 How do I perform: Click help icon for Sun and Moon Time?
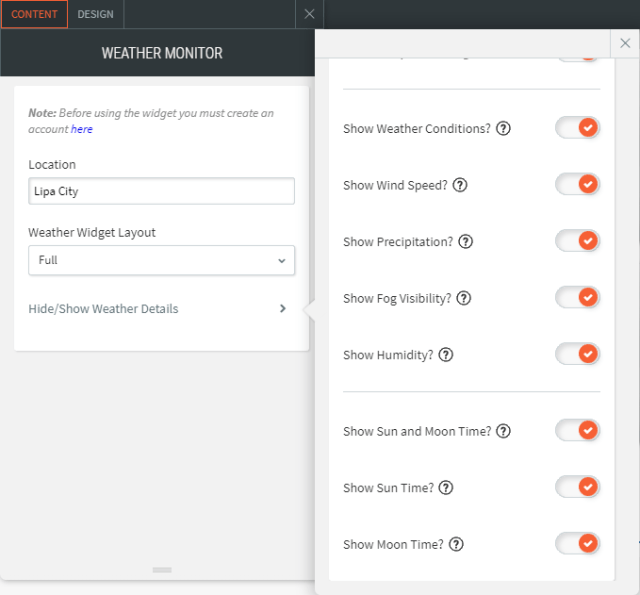(x=504, y=431)
